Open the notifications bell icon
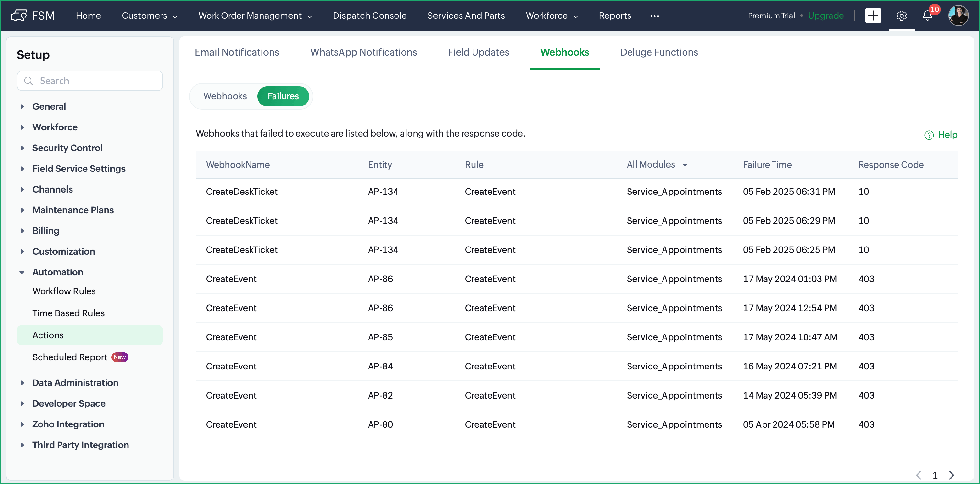980x484 pixels. click(928, 16)
